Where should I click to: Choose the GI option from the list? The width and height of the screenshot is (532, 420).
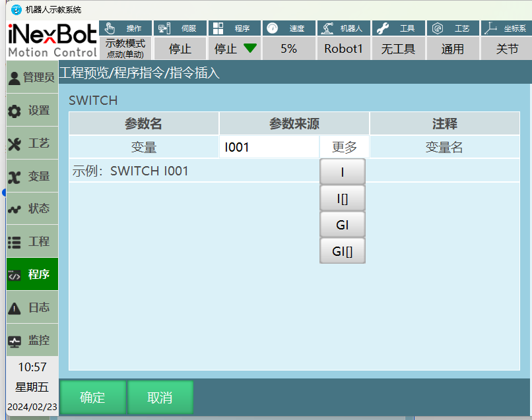pos(342,225)
